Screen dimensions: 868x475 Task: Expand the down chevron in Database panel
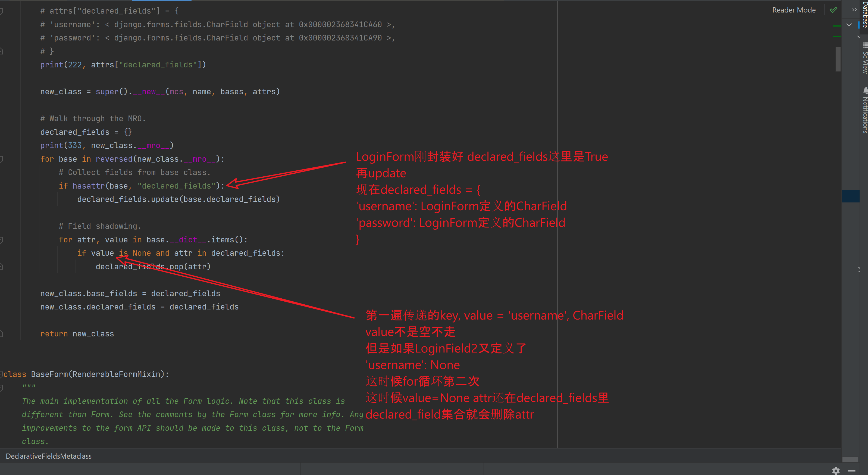click(849, 25)
